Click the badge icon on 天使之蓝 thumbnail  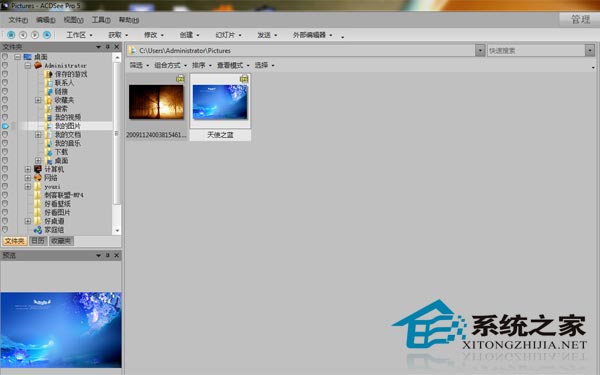pyautogui.click(x=244, y=79)
